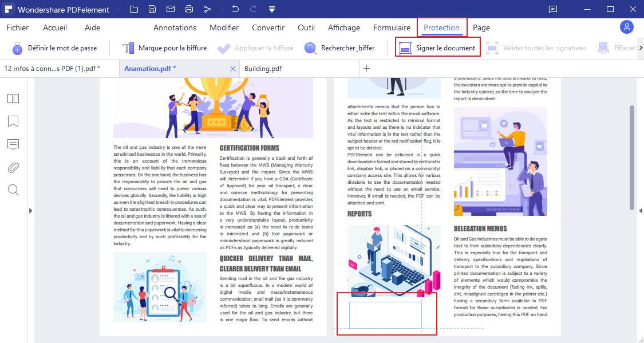This screenshot has width=644, height=343.
Task: Open the attachments paperclip panel
Action: 13,167
